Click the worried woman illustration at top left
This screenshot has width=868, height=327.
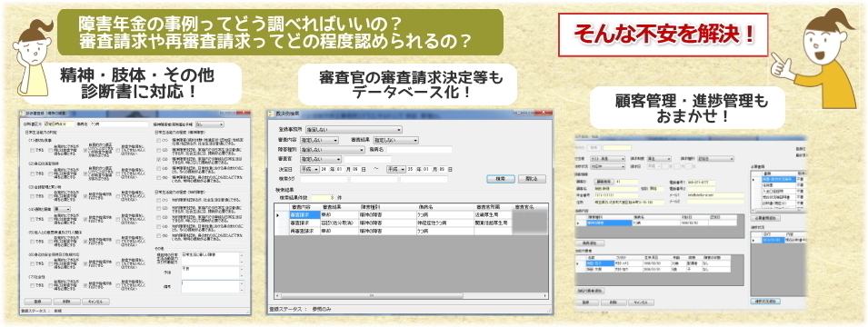point(33,58)
